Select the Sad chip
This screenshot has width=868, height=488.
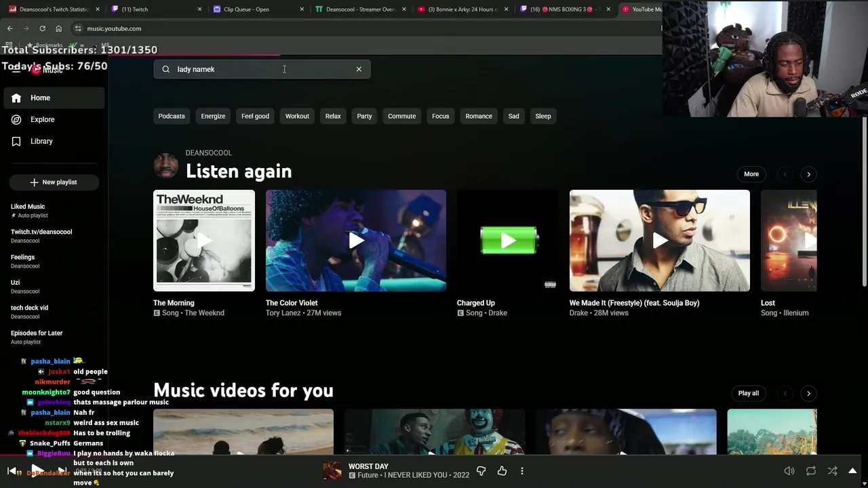pos(513,116)
